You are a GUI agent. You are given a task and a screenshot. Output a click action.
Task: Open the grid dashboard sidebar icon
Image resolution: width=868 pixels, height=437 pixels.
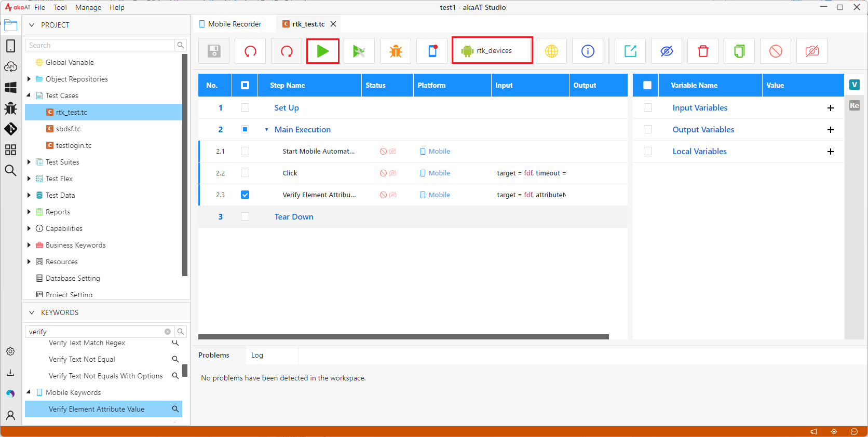(10, 150)
